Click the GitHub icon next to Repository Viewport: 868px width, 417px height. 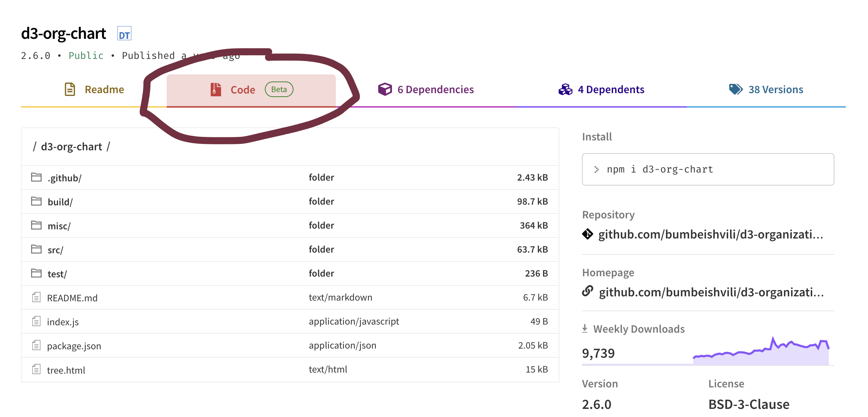(x=588, y=234)
